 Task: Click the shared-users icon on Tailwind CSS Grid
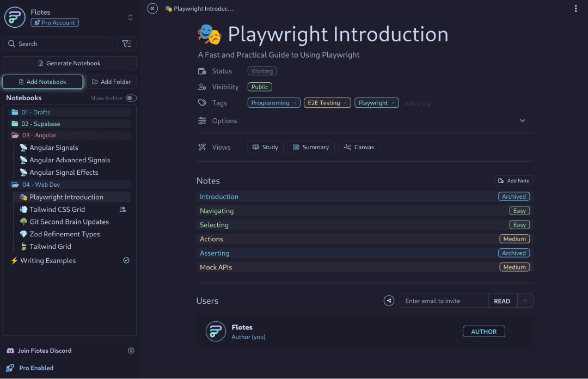(x=122, y=209)
